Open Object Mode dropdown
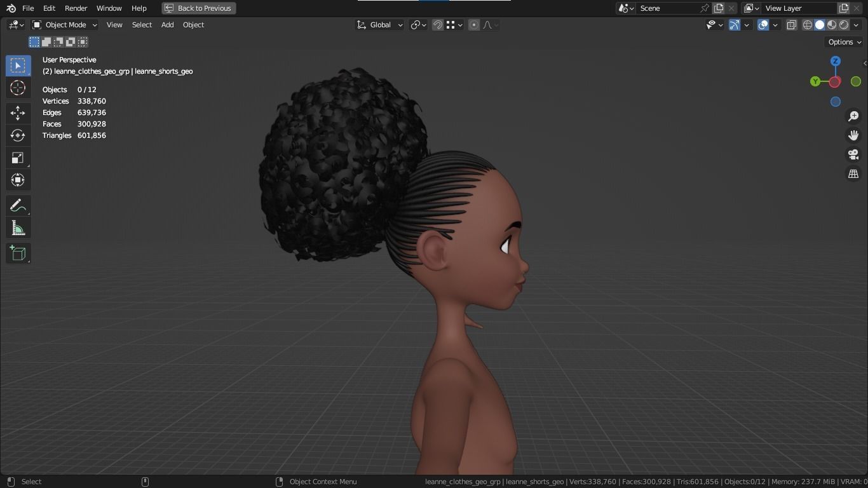The width and height of the screenshot is (868, 488). (x=65, y=25)
